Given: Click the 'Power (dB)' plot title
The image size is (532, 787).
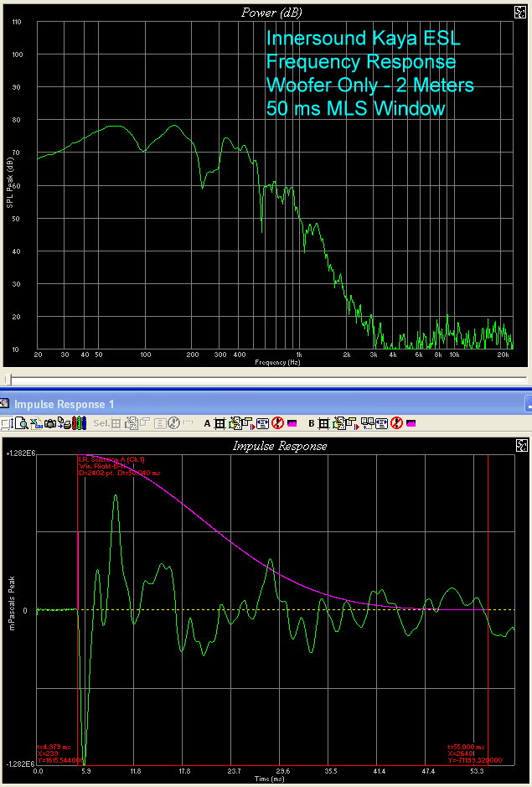Looking at the screenshot, I should click(271, 13).
